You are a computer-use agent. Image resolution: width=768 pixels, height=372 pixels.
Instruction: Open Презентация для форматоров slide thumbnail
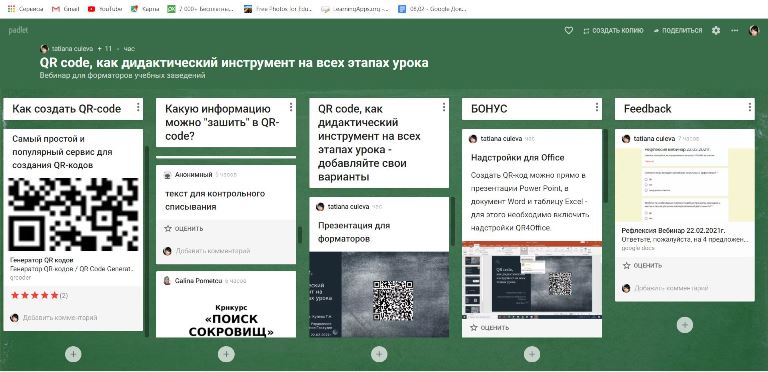(379, 294)
